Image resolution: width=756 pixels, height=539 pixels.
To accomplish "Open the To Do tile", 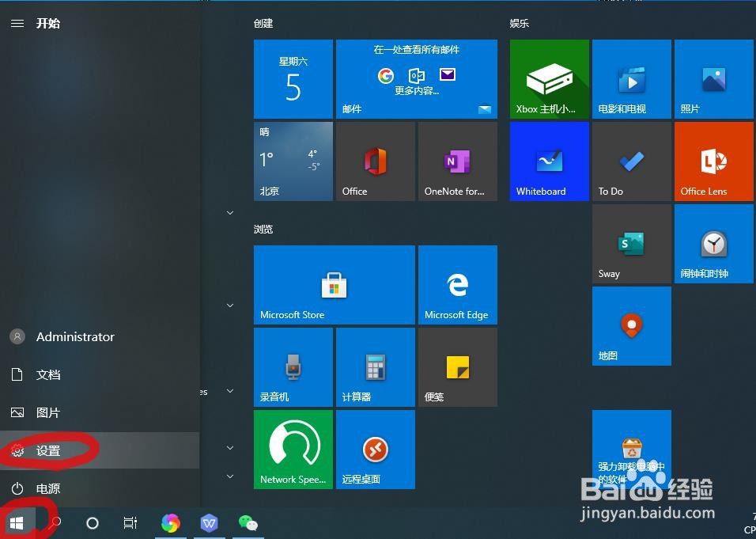I will 632,161.
